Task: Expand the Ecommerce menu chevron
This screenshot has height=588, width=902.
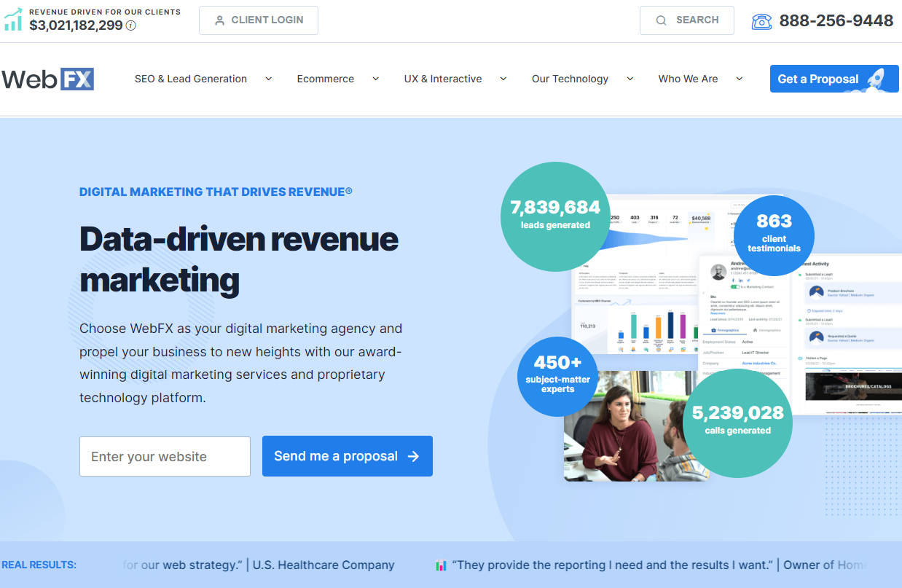Action: click(375, 79)
